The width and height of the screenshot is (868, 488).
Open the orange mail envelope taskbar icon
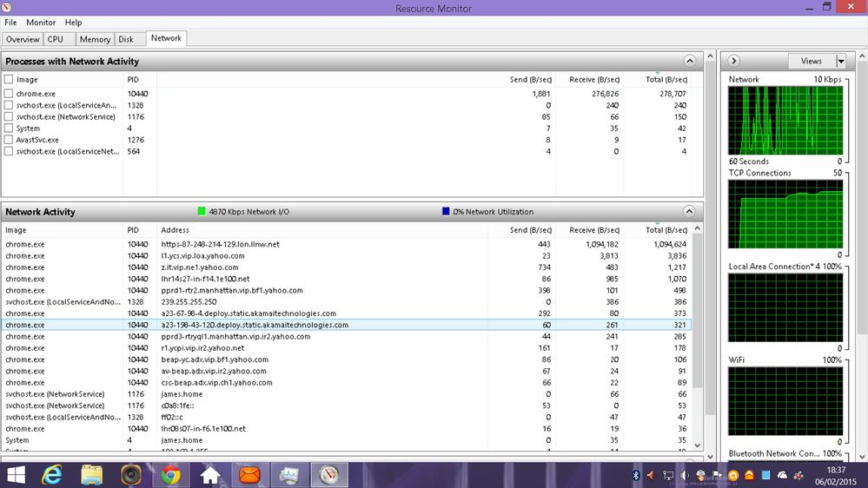249,475
